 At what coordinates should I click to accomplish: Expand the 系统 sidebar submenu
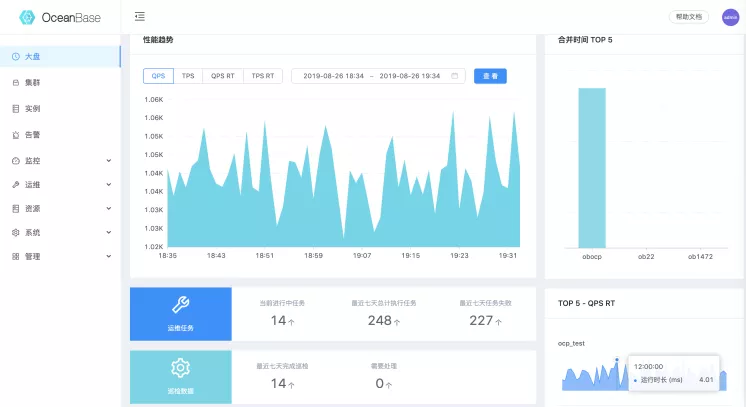coord(60,232)
